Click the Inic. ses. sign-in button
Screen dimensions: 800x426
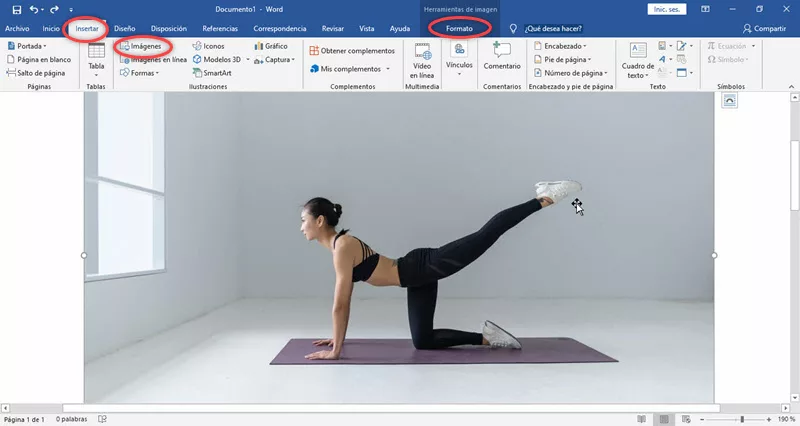[667, 9]
